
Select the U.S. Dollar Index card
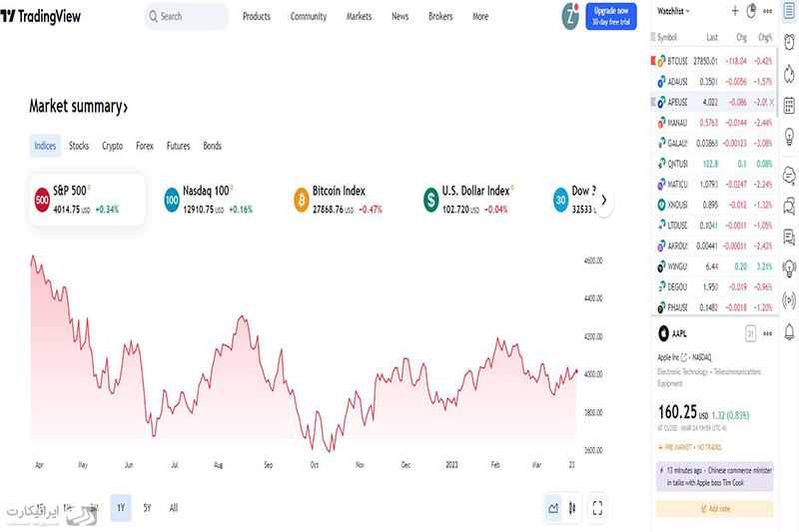(x=476, y=200)
